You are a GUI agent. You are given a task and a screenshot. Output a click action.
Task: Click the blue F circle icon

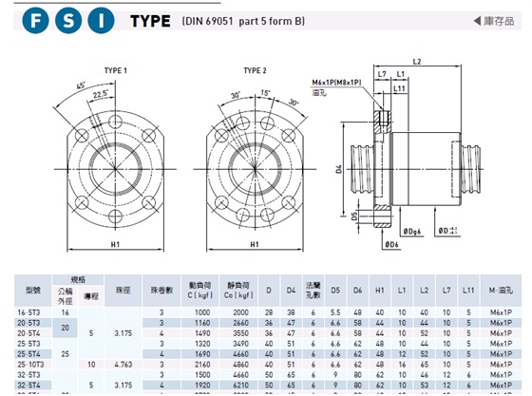tap(36, 21)
